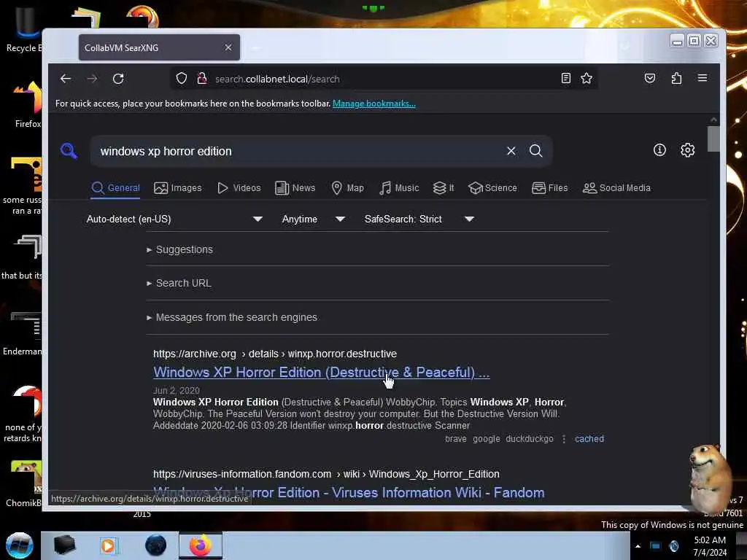Bookmark this page with star icon
Viewport: 747px width, 560px height.
click(x=587, y=78)
